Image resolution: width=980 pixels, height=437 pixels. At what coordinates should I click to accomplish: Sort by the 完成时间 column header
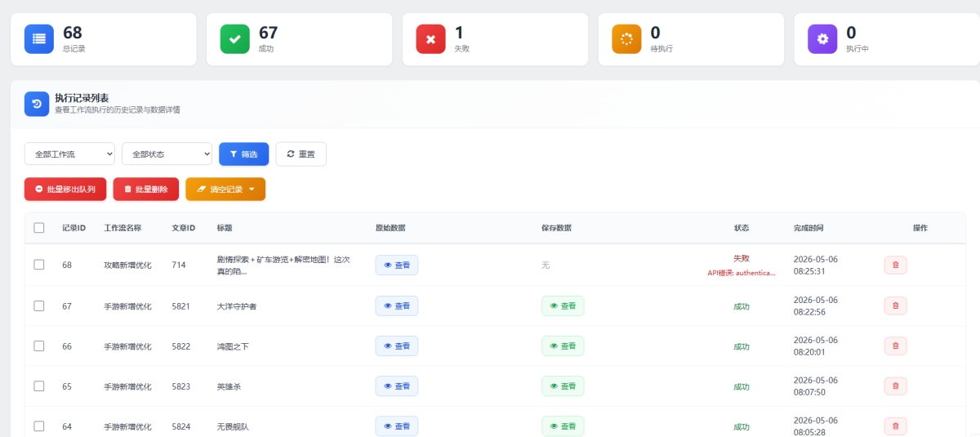click(814, 228)
